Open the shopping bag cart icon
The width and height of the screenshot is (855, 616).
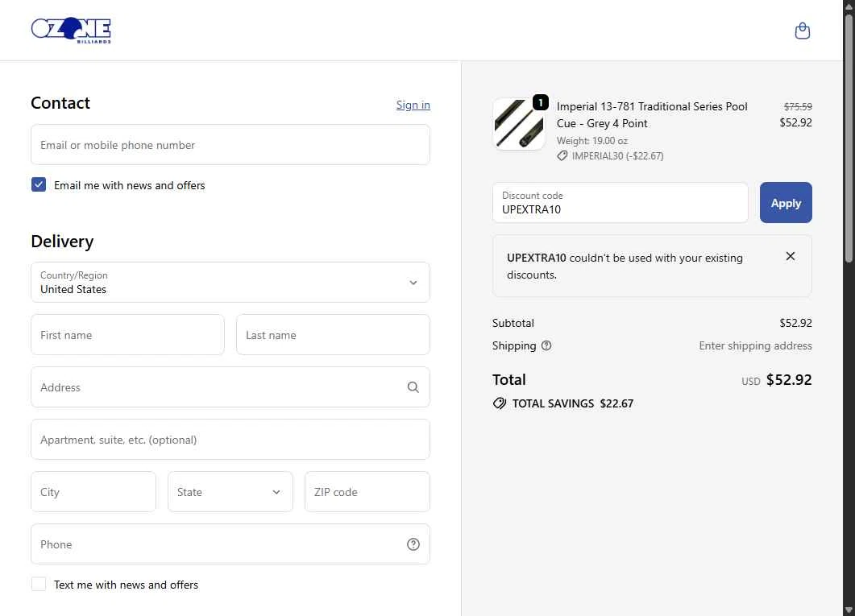pos(802,31)
